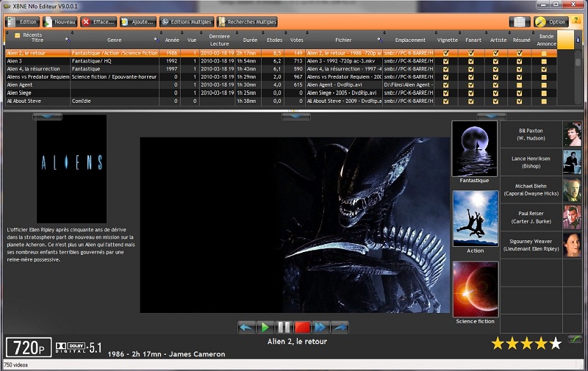Open the Genre column filter arrow
The width and height of the screenshot is (588, 371).
156,40
